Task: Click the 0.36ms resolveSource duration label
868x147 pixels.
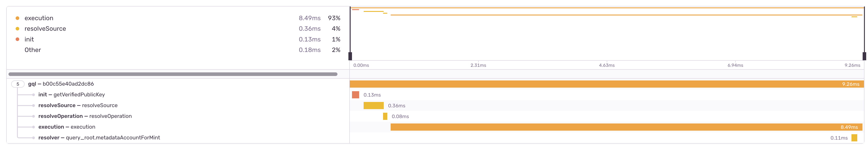Action: pos(310,29)
